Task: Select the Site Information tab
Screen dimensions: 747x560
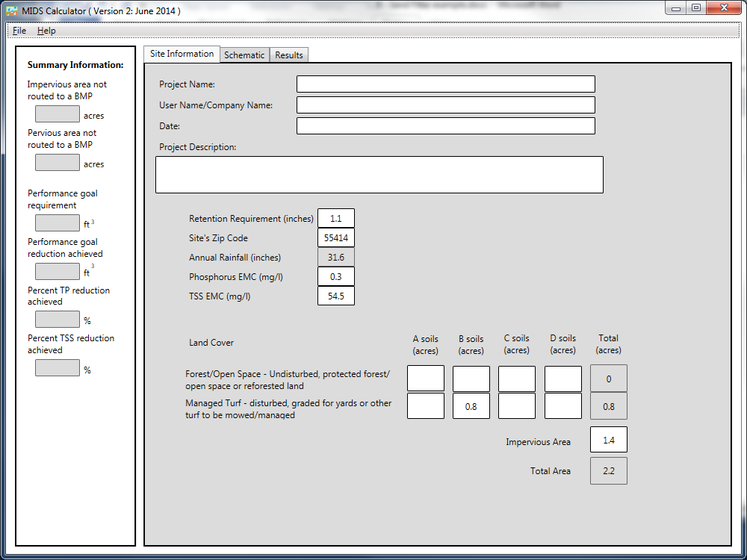Action: [x=181, y=54]
